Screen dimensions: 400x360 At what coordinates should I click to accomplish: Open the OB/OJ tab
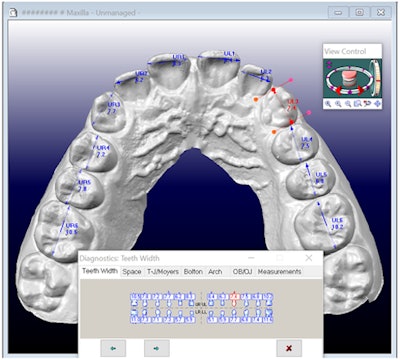click(x=242, y=272)
